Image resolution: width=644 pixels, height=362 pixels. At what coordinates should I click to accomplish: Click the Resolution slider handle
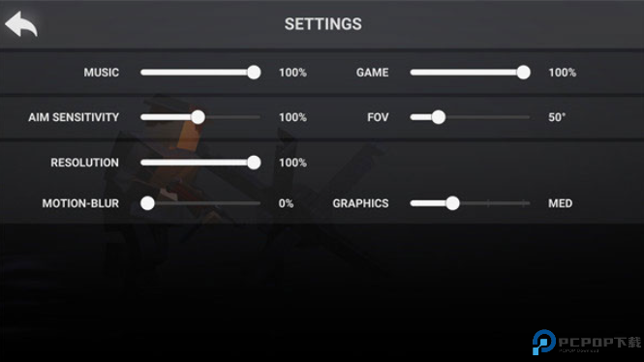tap(254, 163)
